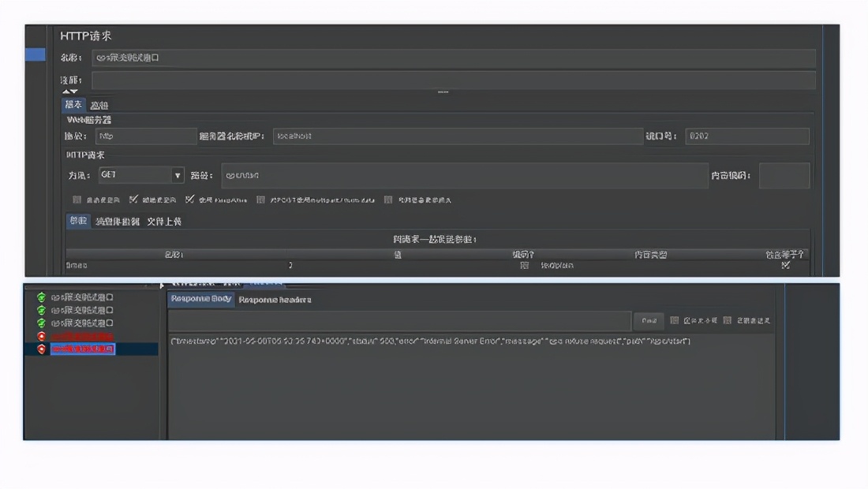The width and height of the screenshot is (868, 489).
Task: Click the expander triangle at the results panel top
Action: tap(163, 286)
